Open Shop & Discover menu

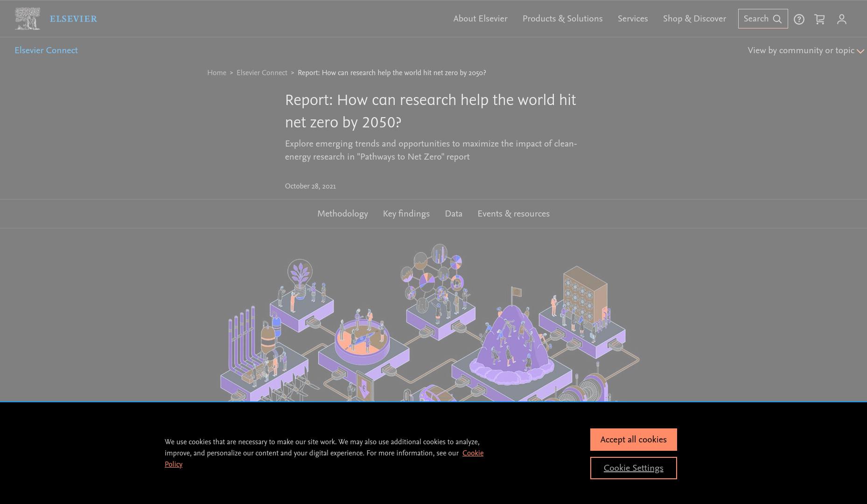694,19
